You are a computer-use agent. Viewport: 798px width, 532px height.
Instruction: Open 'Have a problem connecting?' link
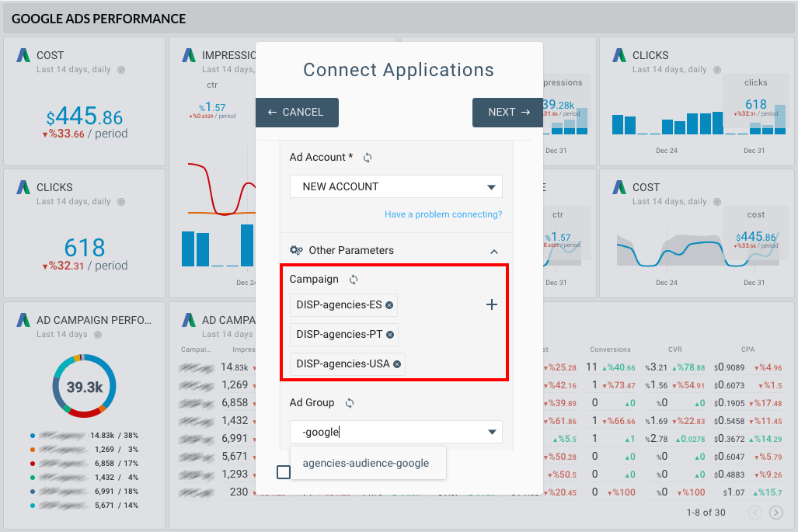click(443, 214)
